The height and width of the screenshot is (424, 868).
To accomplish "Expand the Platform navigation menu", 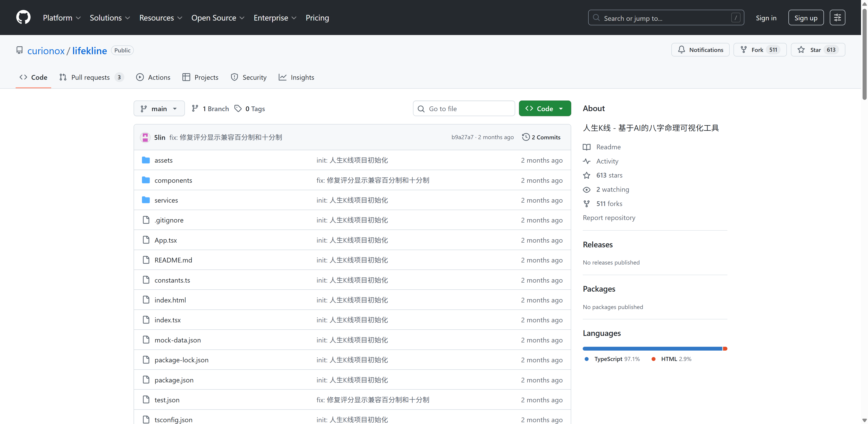I will pyautogui.click(x=62, y=18).
